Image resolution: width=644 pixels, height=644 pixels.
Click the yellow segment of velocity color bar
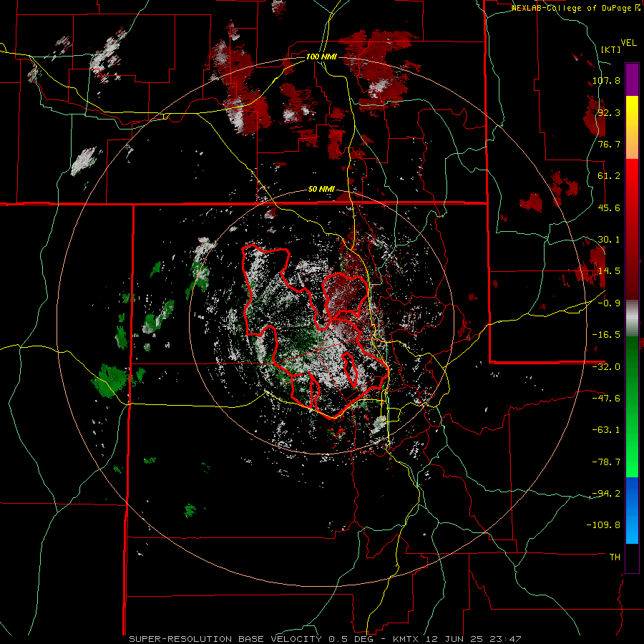pos(632,127)
